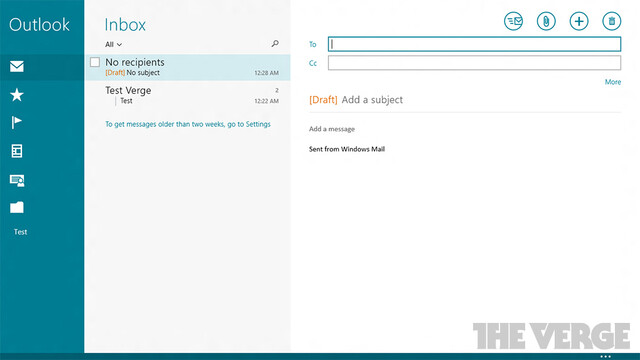This screenshot has width=640, height=360.
Task: Click the Add a subject field
Action: coord(372,100)
